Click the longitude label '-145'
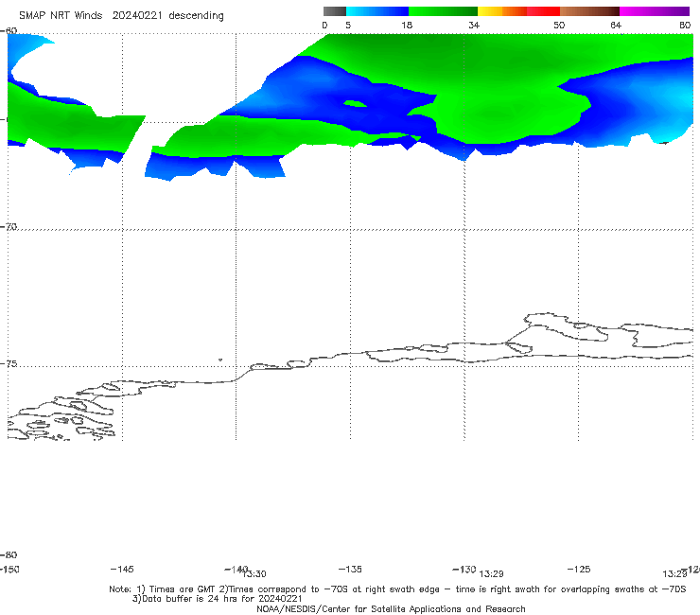The height and width of the screenshot is (615, 700). point(122,569)
